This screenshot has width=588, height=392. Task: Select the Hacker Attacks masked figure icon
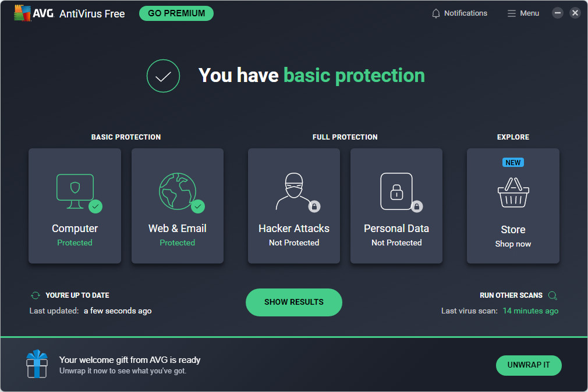coord(293,191)
